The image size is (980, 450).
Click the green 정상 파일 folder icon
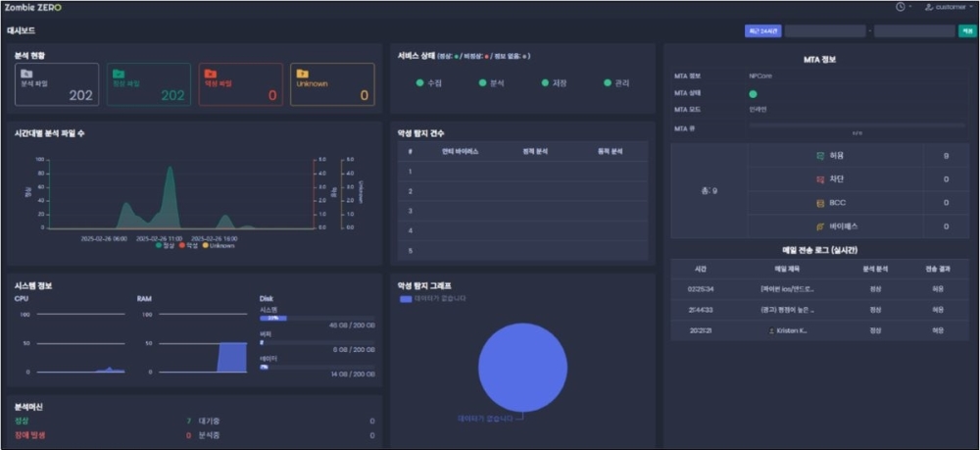tap(118, 74)
